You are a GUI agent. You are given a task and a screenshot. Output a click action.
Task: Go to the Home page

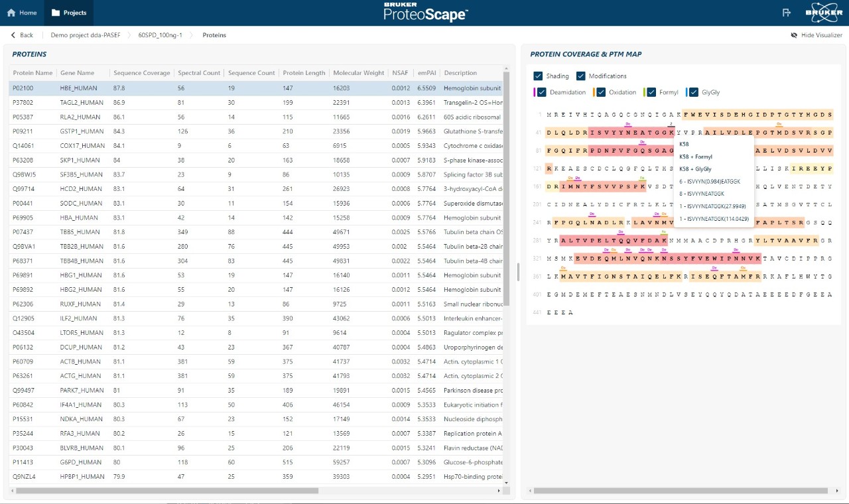[x=22, y=13]
